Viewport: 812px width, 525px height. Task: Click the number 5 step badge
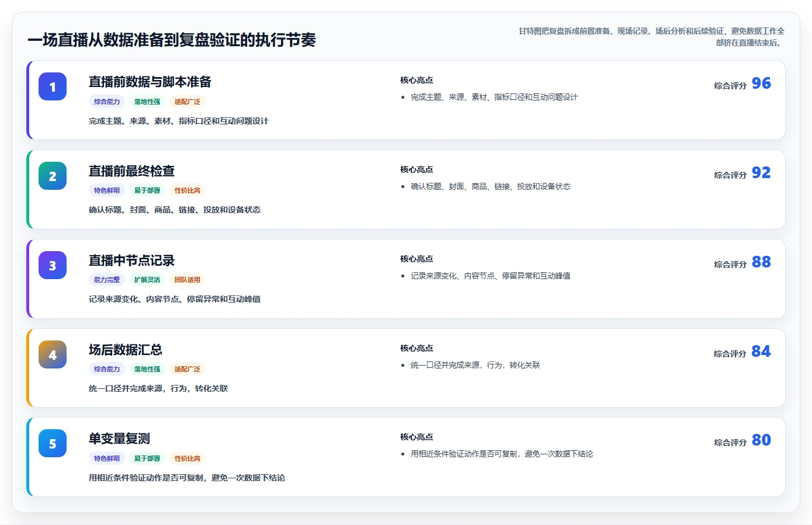[x=53, y=444]
